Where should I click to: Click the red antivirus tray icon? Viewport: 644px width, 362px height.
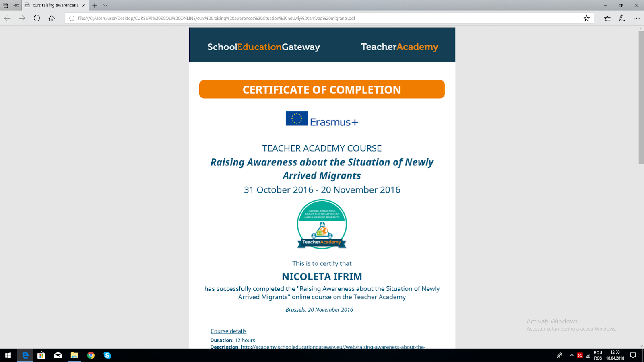pos(580,355)
